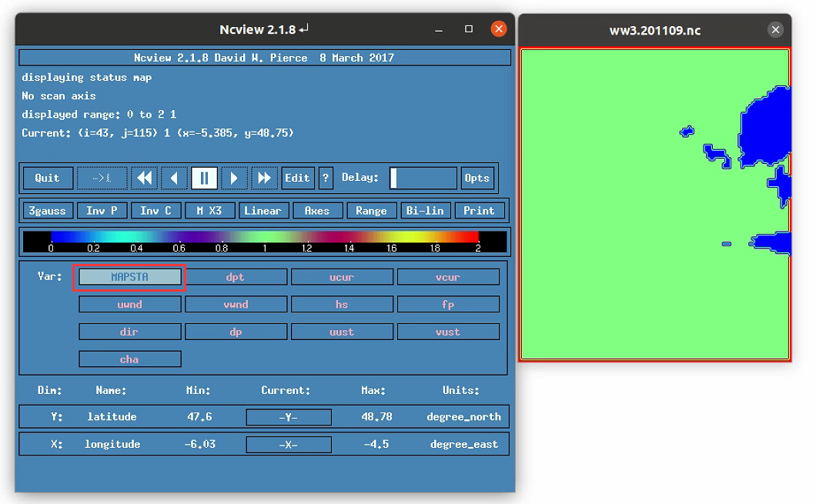
Task: Click the latitude dimension name
Action: coord(112,416)
